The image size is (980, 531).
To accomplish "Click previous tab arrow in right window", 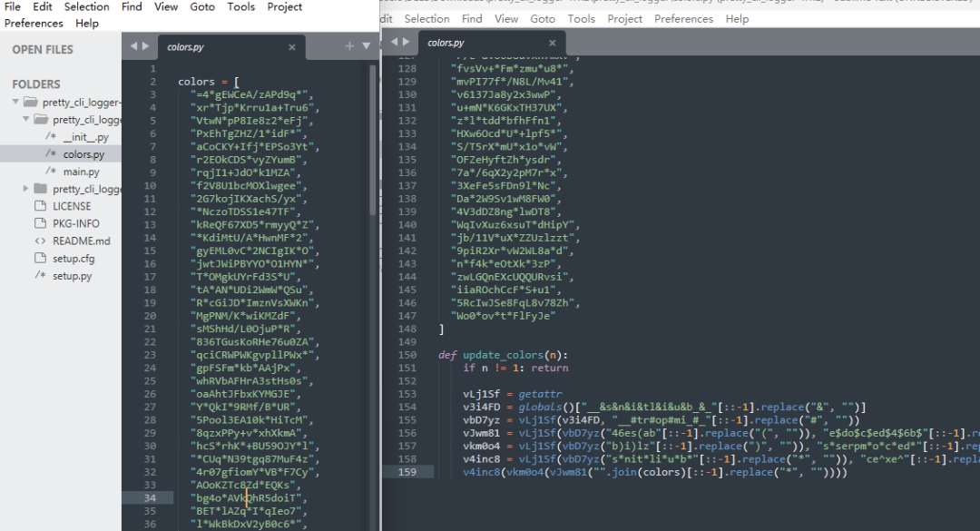I will 394,41.
